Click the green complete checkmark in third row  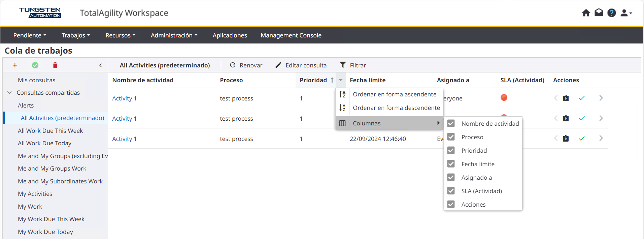581,139
